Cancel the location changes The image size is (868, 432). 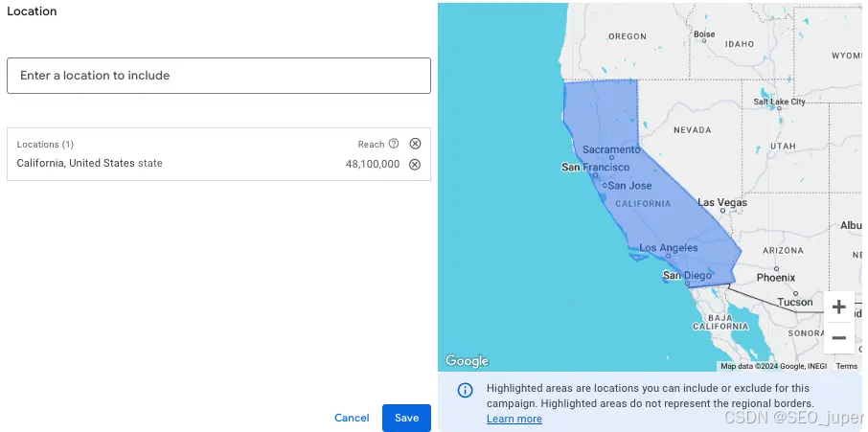352,418
